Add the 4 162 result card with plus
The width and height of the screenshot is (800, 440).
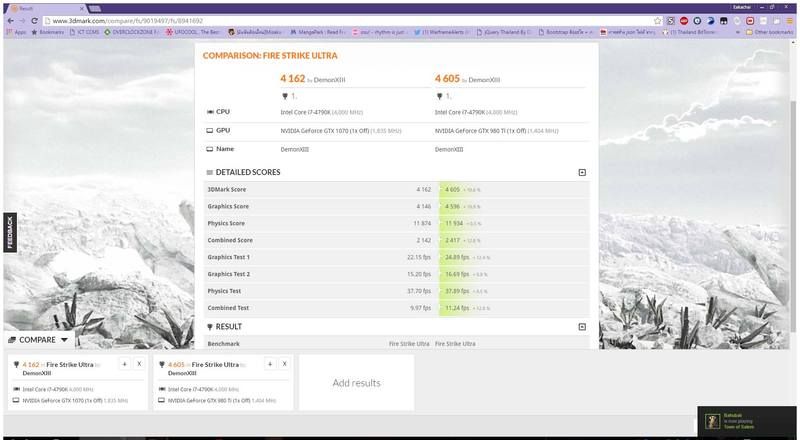(x=124, y=364)
